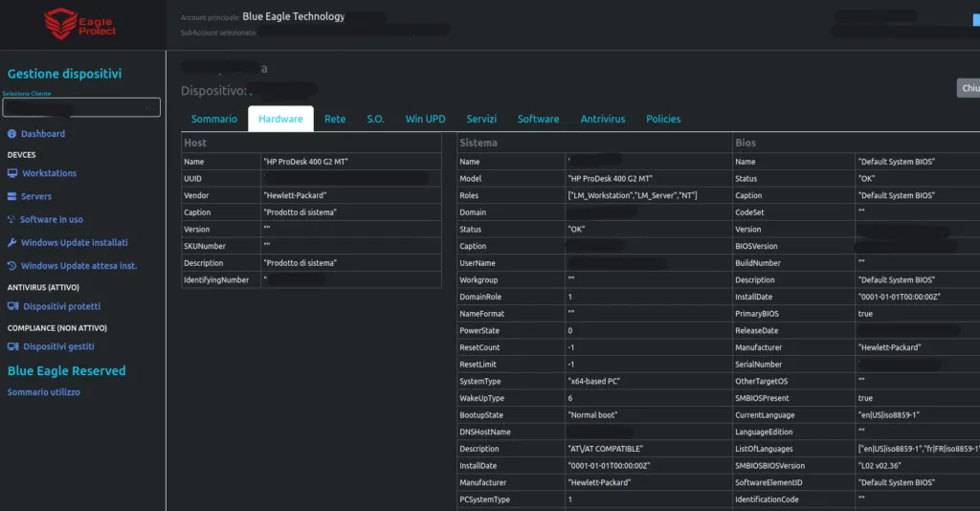Open the Rete tab
980x511 pixels.
coord(335,119)
